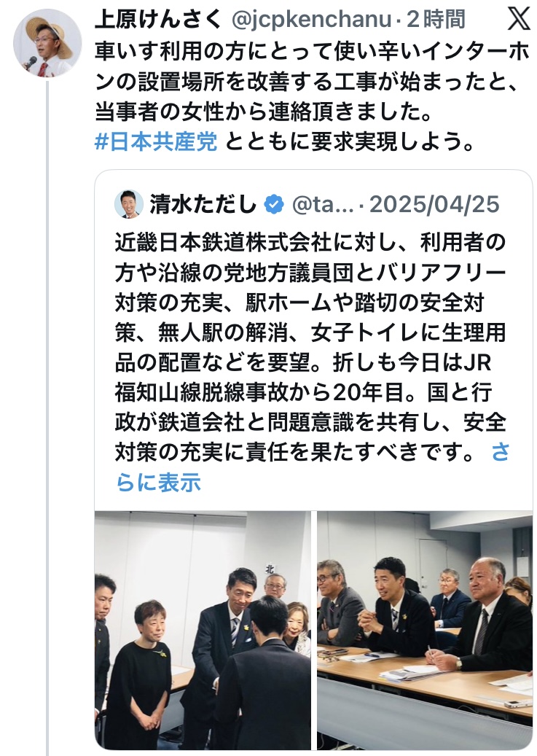Open the 2時間 timestamp

coord(436,20)
